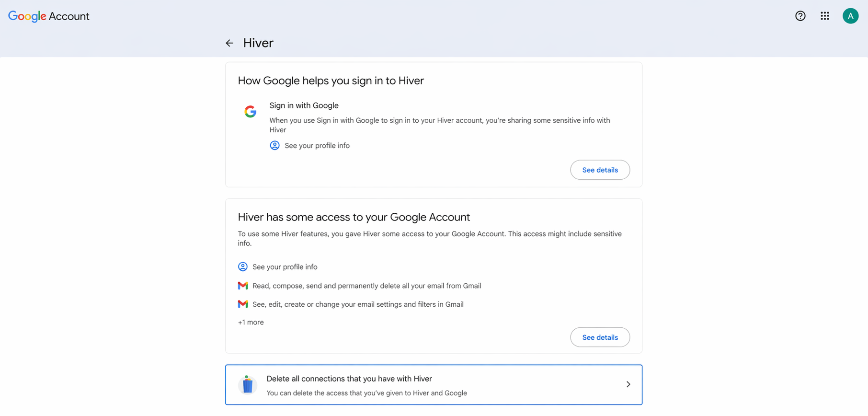Click the 'Sign in with Google' heading text
The width and height of the screenshot is (868, 416).
tap(304, 105)
